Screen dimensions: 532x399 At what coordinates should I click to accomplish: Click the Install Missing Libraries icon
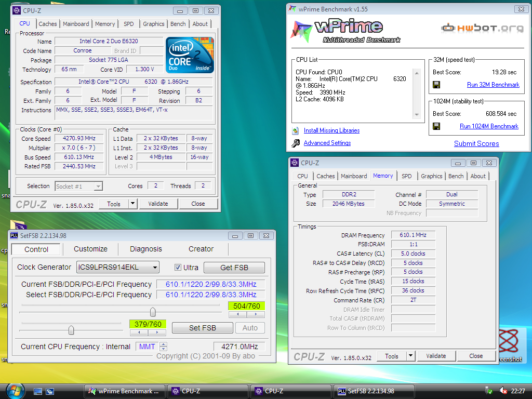[x=296, y=130]
